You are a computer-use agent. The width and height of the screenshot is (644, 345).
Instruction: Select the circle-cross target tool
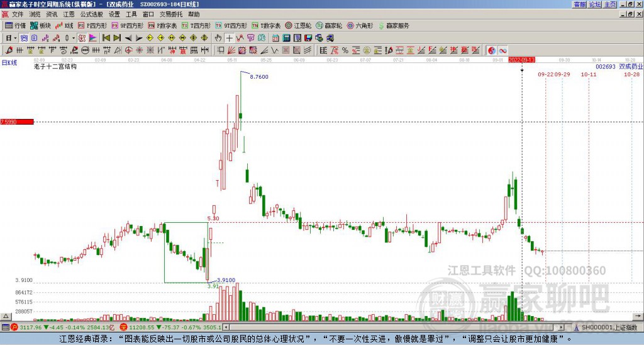pyautogui.click(x=128, y=50)
